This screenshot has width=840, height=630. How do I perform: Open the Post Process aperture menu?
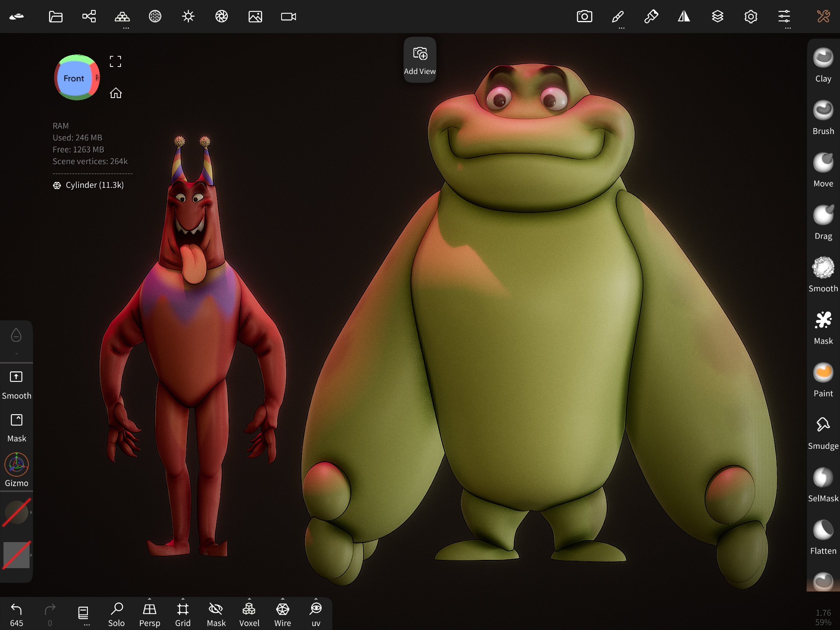(x=222, y=17)
